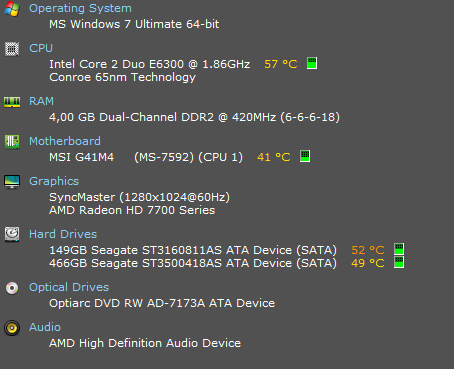This screenshot has width=454, height=369.
Task: Open the CPU section heading
Action: pyautogui.click(x=41, y=48)
